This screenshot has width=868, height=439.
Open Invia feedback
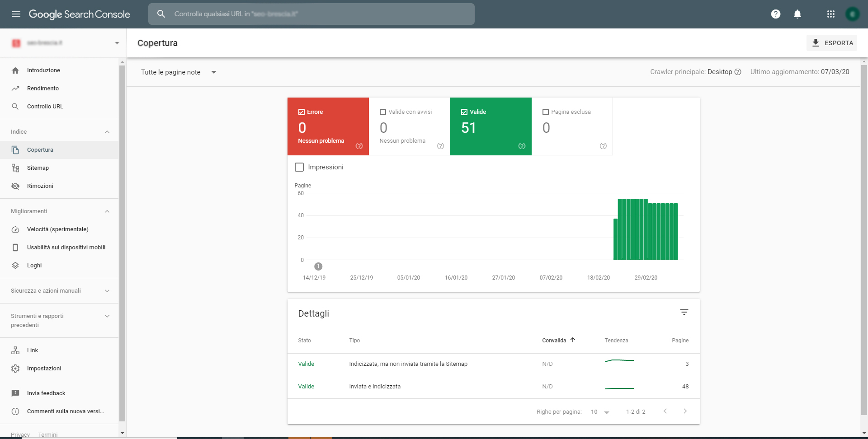pyautogui.click(x=59, y=393)
